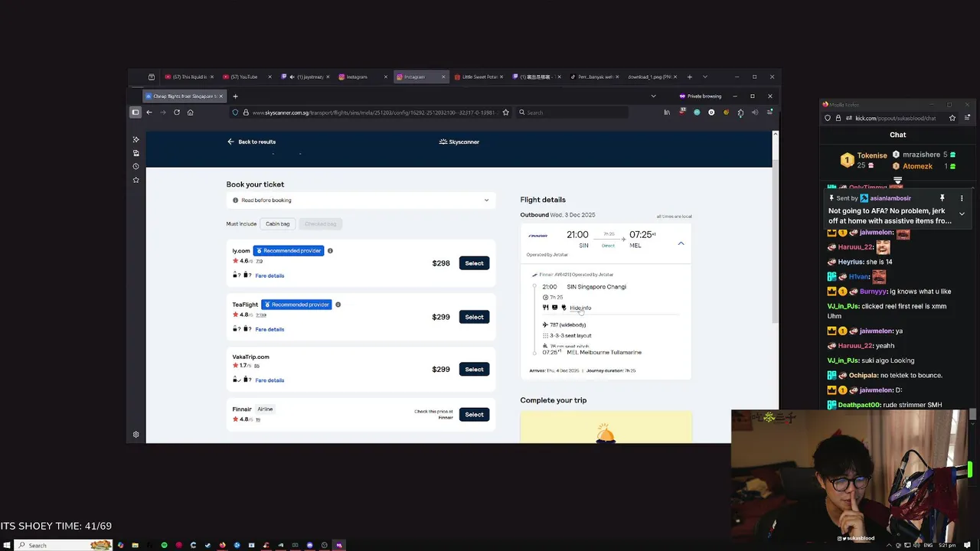
Task: Open the browser Home page
Action: click(x=191, y=112)
